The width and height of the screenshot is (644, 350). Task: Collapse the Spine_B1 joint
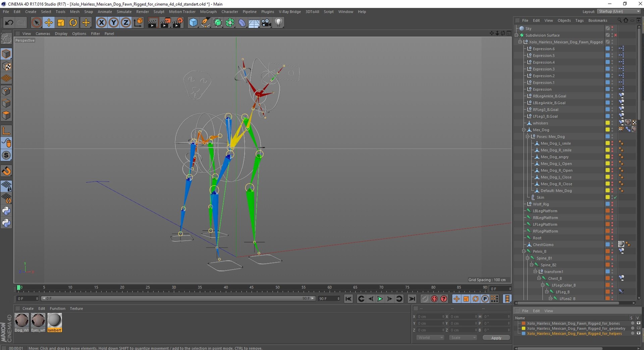[x=528, y=258]
